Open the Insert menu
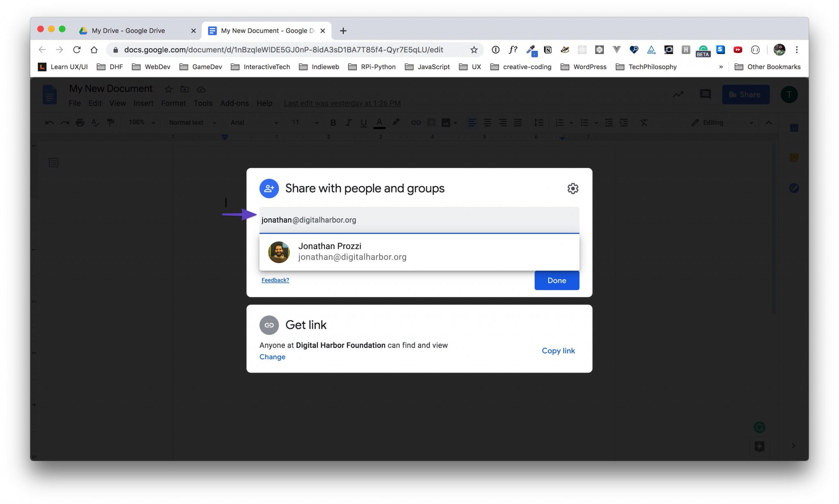The image size is (839, 504). pos(143,103)
